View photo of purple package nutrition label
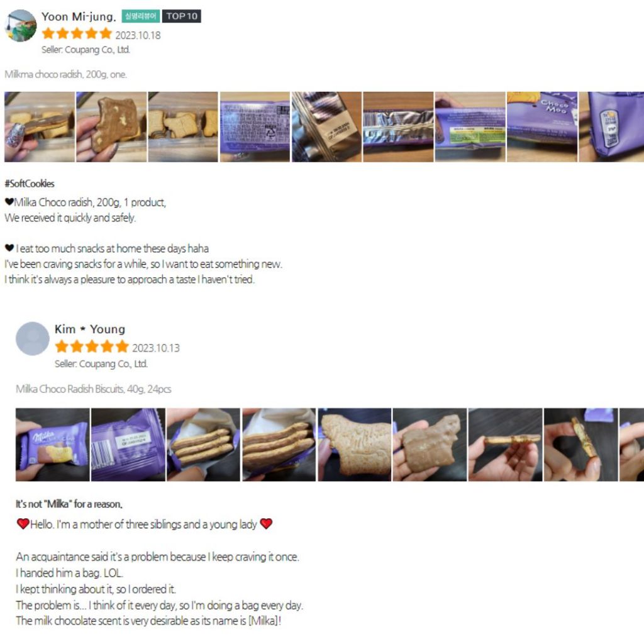This screenshot has height=644, width=644. [x=470, y=127]
